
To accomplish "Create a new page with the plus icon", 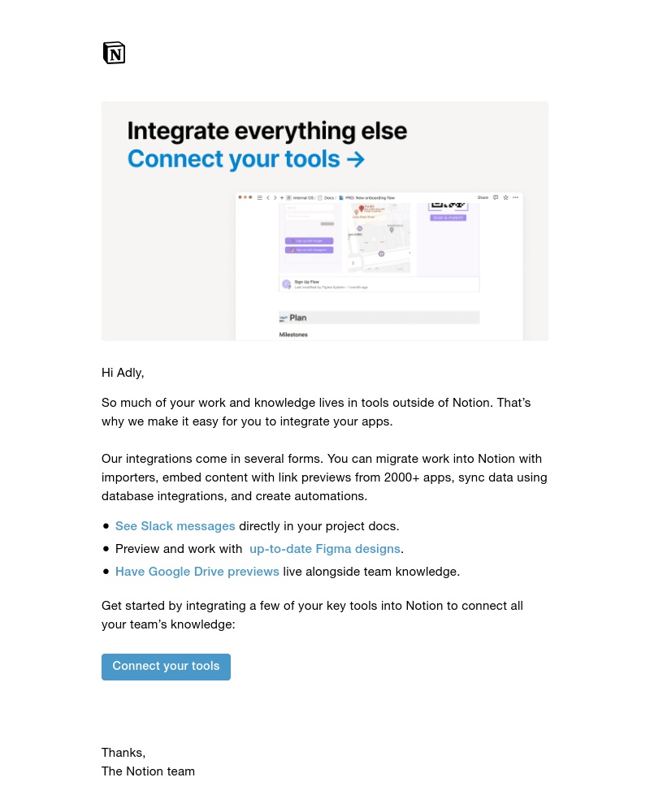I will (283, 197).
